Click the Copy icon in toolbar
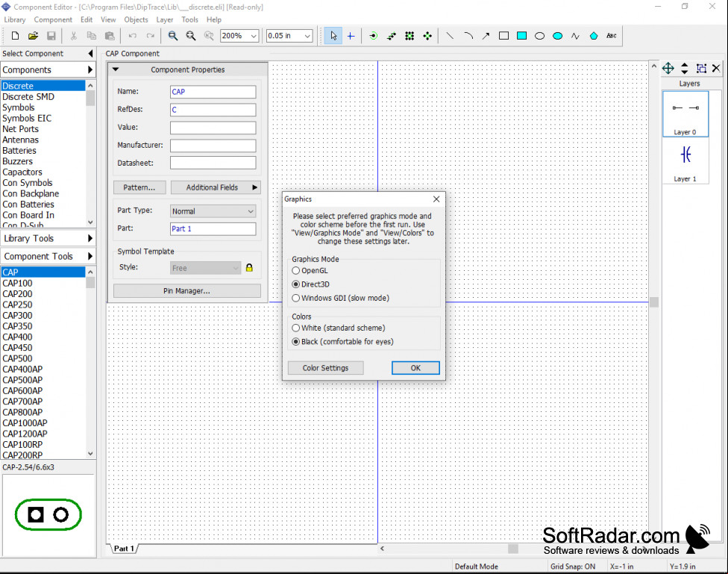728x574 pixels. [x=92, y=36]
